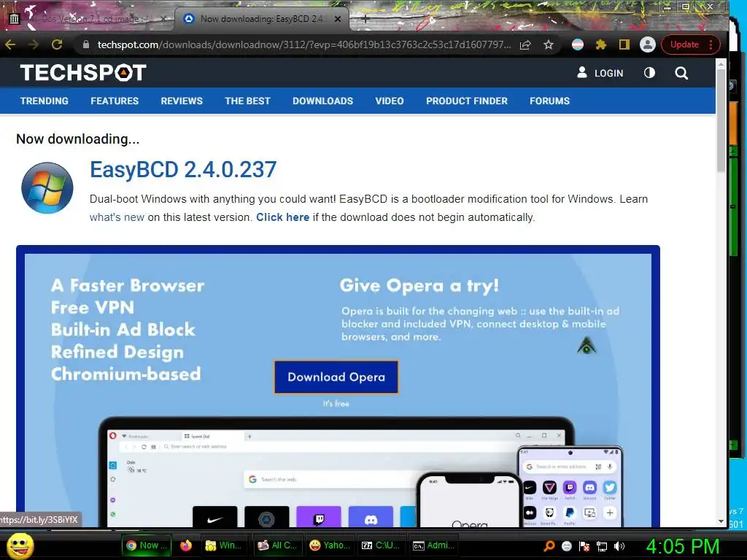Open the LOGIN link

click(x=600, y=73)
